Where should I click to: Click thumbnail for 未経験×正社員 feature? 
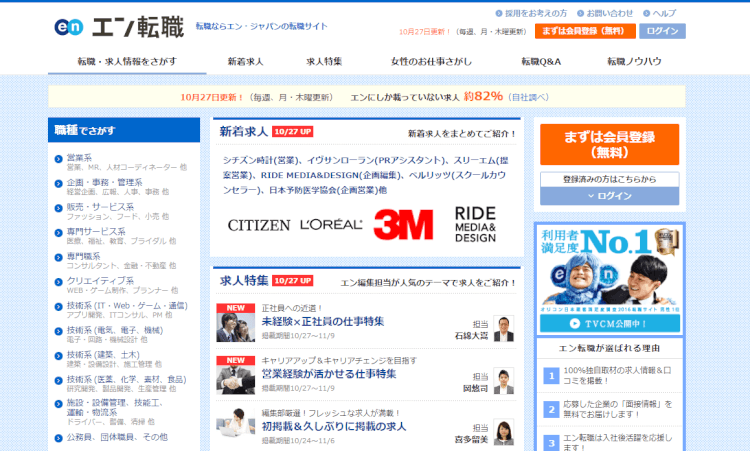(235, 322)
